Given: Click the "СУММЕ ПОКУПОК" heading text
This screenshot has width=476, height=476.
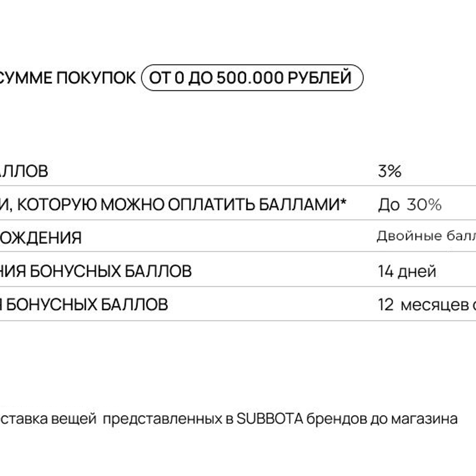Looking at the screenshot, I should click(67, 78).
